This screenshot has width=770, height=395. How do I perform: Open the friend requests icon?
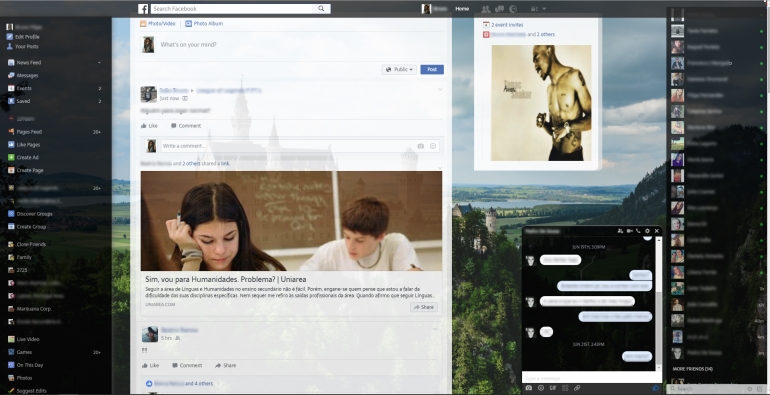[x=486, y=9]
